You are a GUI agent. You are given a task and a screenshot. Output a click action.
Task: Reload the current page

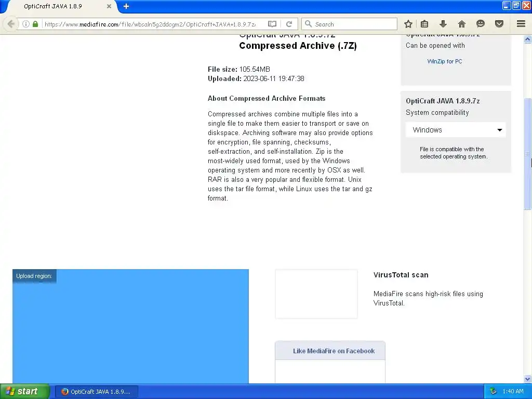289,24
